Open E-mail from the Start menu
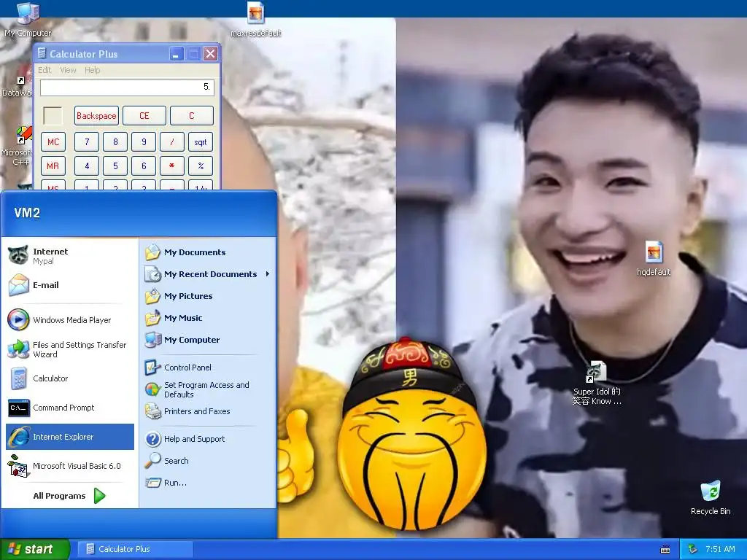The height and width of the screenshot is (560, 747). coord(69,285)
